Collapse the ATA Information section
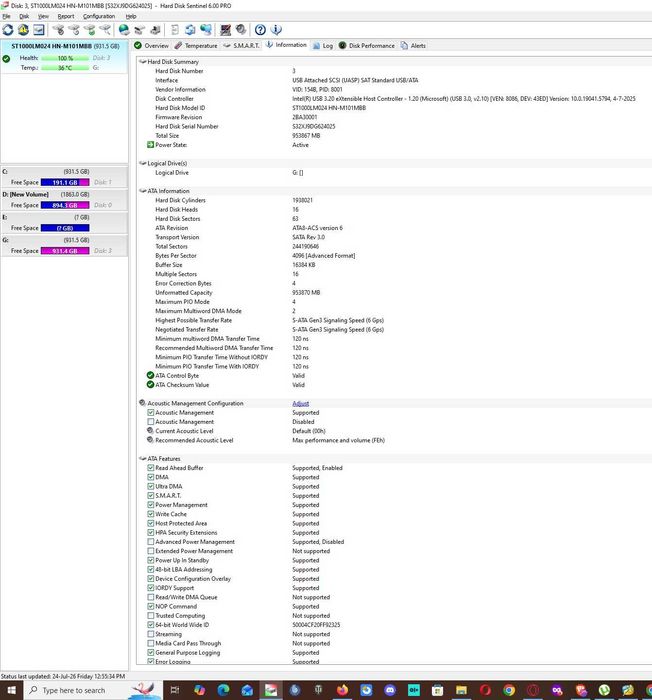The height and width of the screenshot is (700, 652). tap(142, 191)
